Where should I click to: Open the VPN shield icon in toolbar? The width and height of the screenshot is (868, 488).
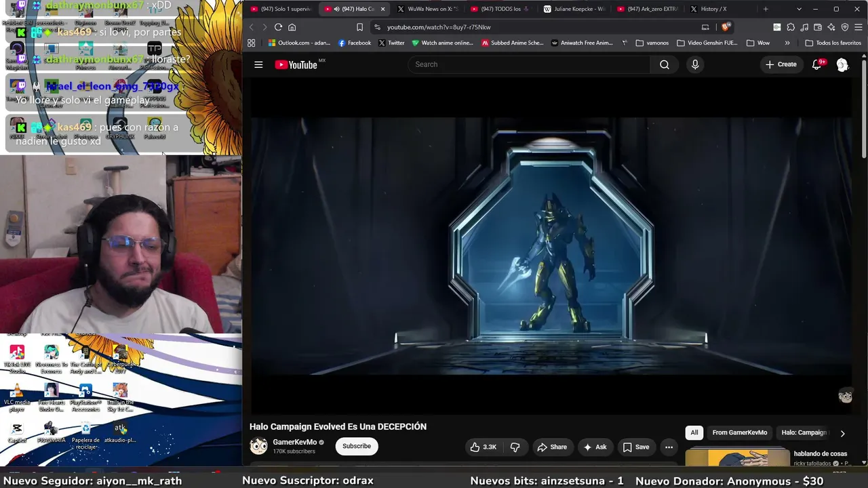(845, 27)
